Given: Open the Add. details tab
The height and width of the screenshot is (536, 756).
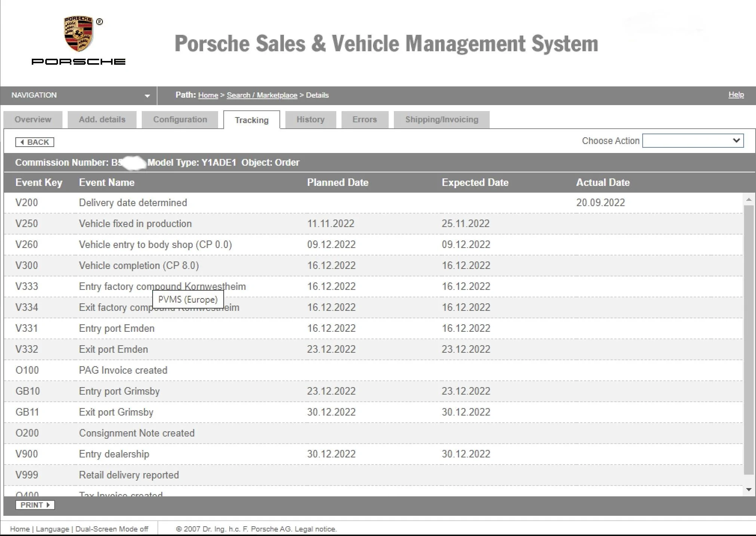Looking at the screenshot, I should coord(102,120).
